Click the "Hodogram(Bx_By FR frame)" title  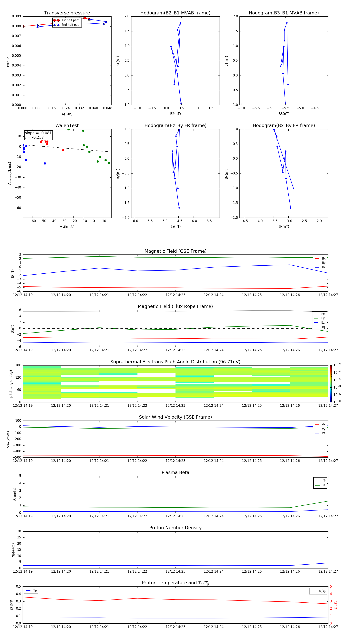(284, 125)
